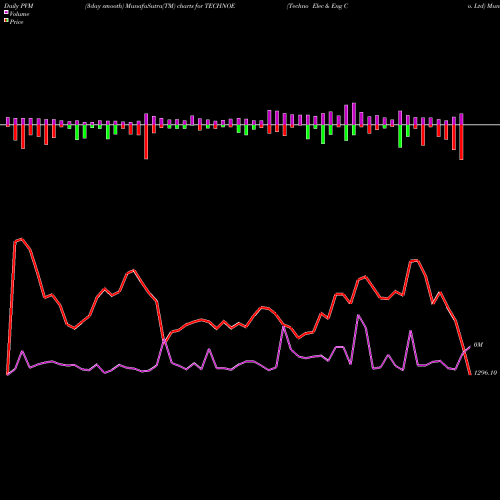500x500 pixels.
Task: Click the Volume legend color swatch
Action: (6, 13)
